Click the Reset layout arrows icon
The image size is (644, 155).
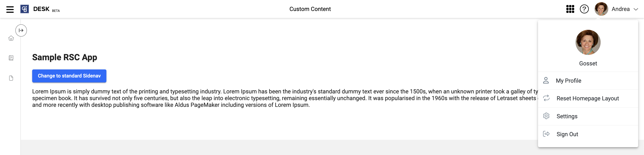(546, 98)
